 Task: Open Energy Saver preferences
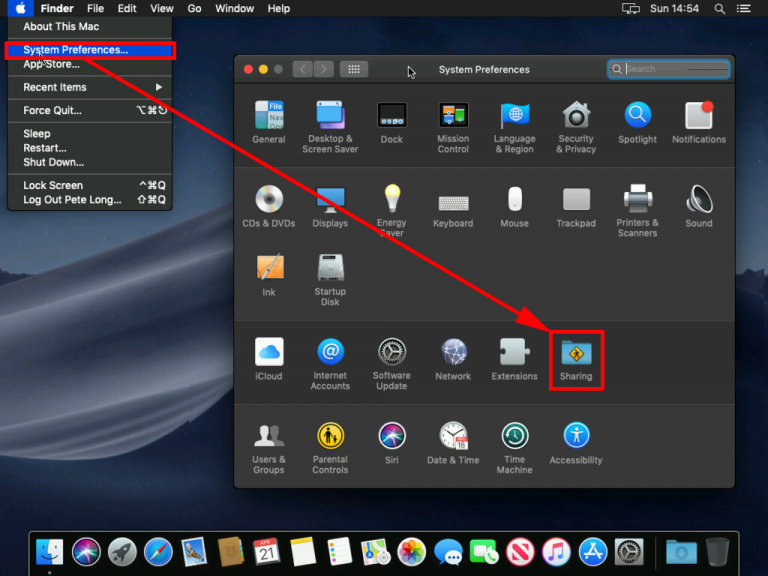tap(392, 211)
